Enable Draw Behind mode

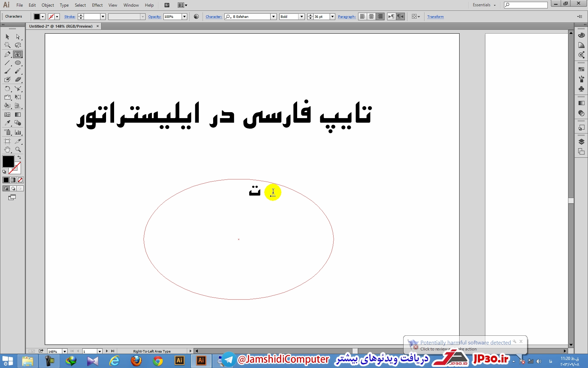tap(13, 189)
